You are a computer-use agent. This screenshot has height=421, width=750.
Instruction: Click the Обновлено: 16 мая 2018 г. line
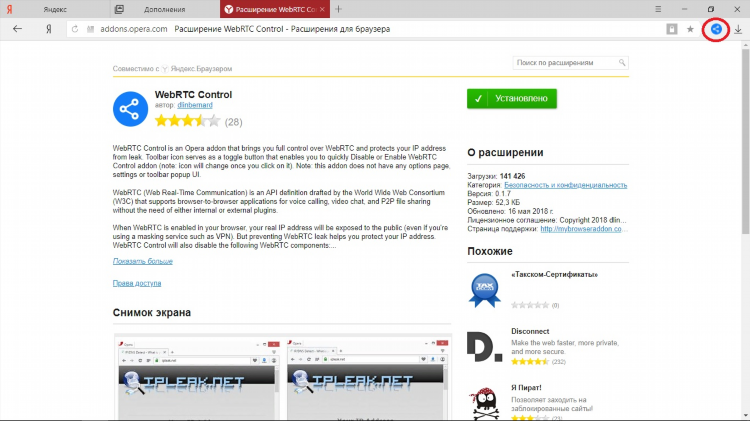[x=510, y=211]
